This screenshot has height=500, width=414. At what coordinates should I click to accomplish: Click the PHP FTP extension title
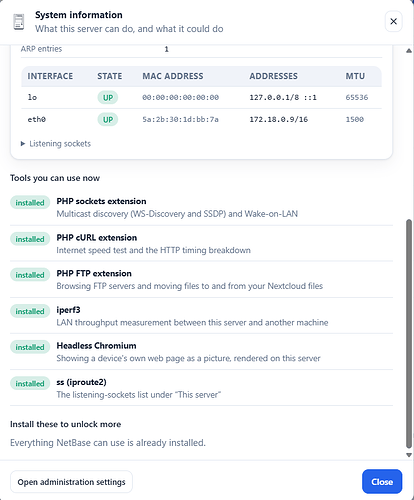click(x=94, y=273)
